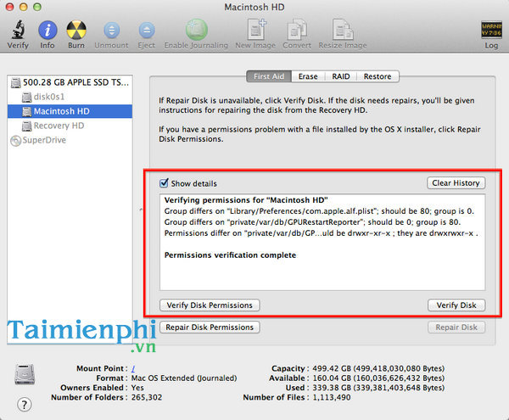Click the Used value 339.38 GB
The width and height of the screenshot is (509, 420).
[x=378, y=388]
